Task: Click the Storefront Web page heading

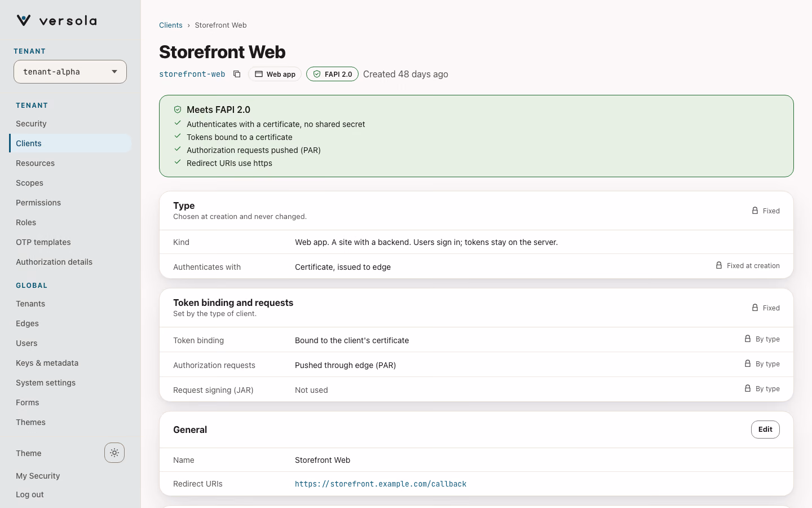Action: coord(222,52)
